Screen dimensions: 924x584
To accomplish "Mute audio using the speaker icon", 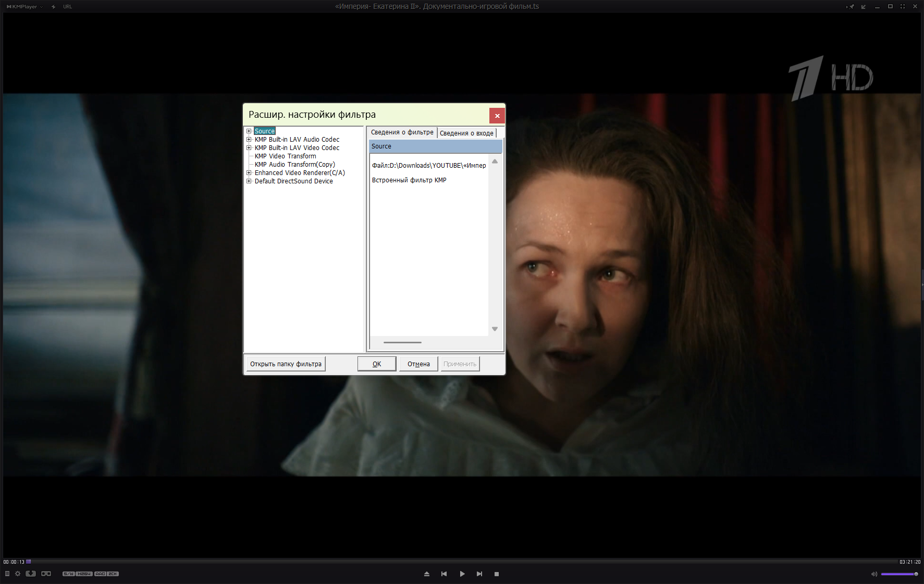I will click(874, 574).
